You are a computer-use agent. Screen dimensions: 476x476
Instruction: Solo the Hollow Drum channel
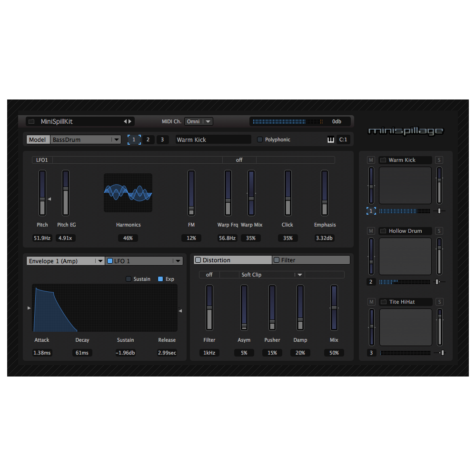(439, 231)
